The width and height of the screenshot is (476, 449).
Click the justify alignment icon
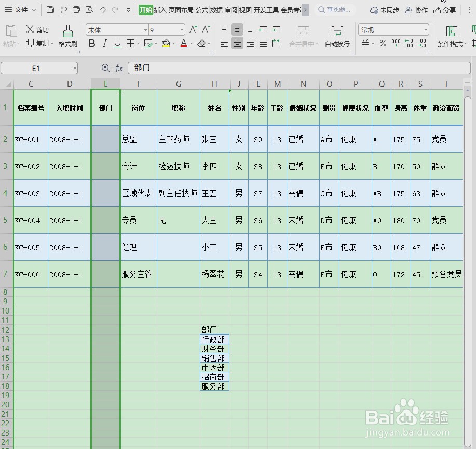point(263,44)
